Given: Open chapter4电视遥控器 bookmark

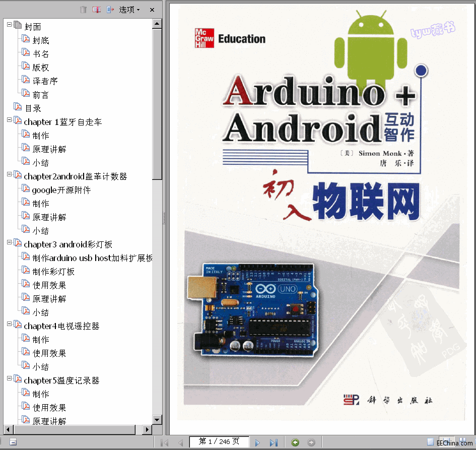Looking at the screenshot, I should click(x=61, y=326).
